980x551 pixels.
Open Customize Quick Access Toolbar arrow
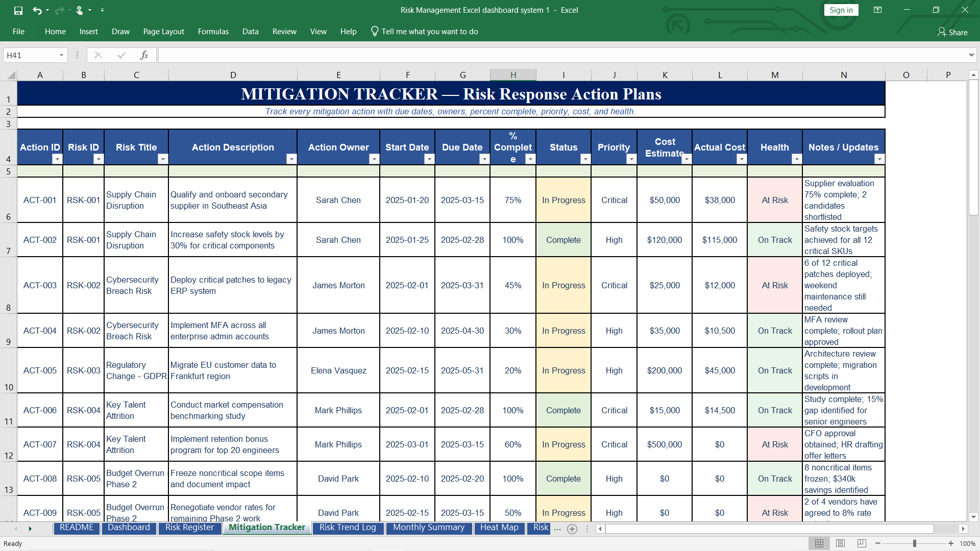(103, 10)
